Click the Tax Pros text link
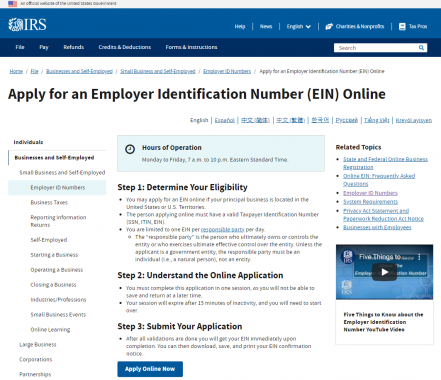Screen dimensions: 441x380 418,27
